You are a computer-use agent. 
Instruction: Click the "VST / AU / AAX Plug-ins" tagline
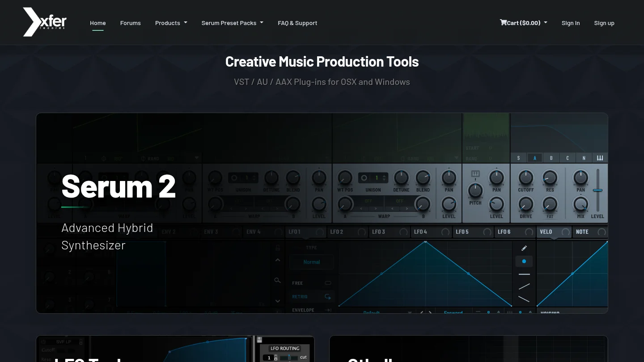coord(322,82)
